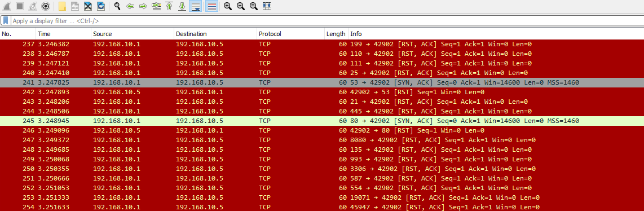This screenshot has height=211, width=644.
Task: Sort by the Source column header
Action: pos(133,34)
